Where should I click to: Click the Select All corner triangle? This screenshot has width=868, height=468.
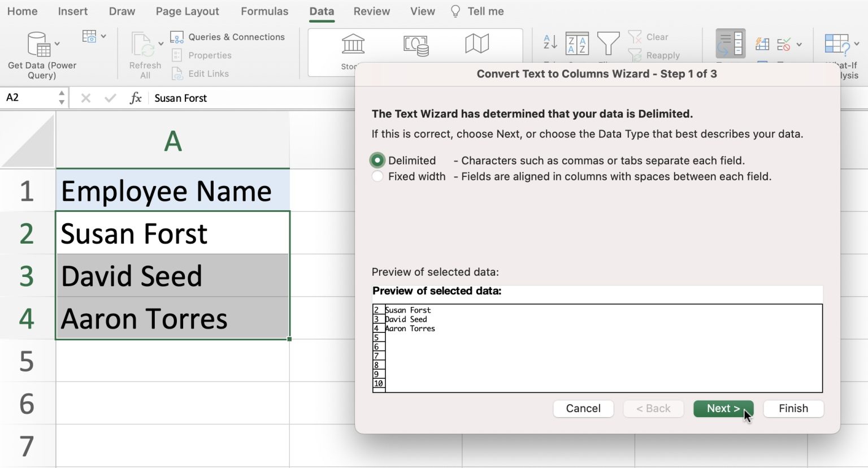click(28, 140)
